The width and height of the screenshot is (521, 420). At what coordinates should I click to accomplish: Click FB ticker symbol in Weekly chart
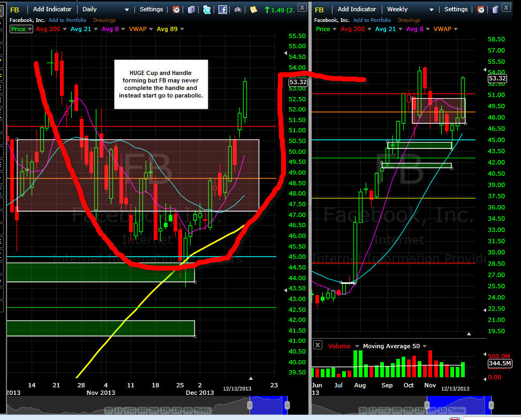pyautogui.click(x=319, y=10)
